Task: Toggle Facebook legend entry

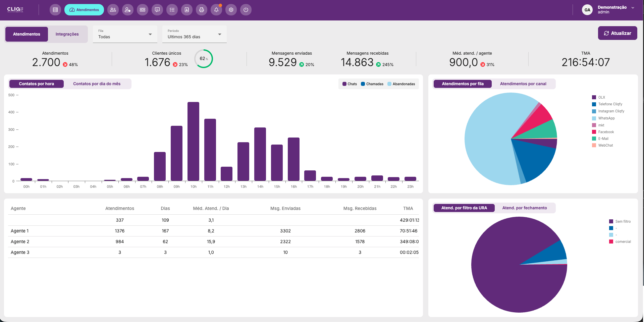Action: (603, 132)
